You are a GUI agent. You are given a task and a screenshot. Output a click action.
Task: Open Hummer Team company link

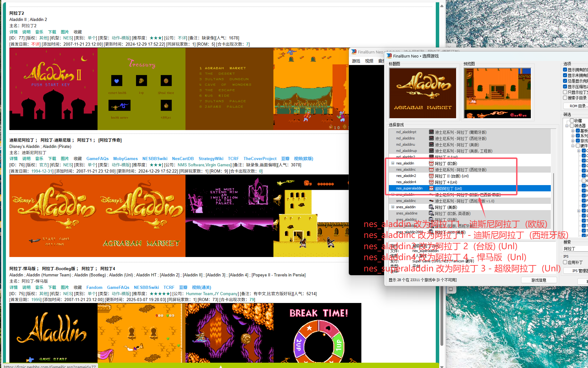[x=199, y=294]
